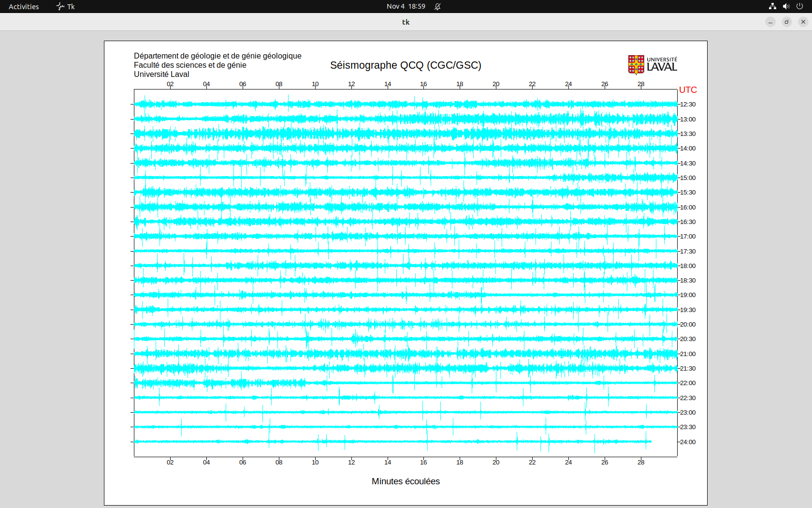Click the Minutes écoulées axis label
This screenshot has height=508, width=812.
coord(406,481)
